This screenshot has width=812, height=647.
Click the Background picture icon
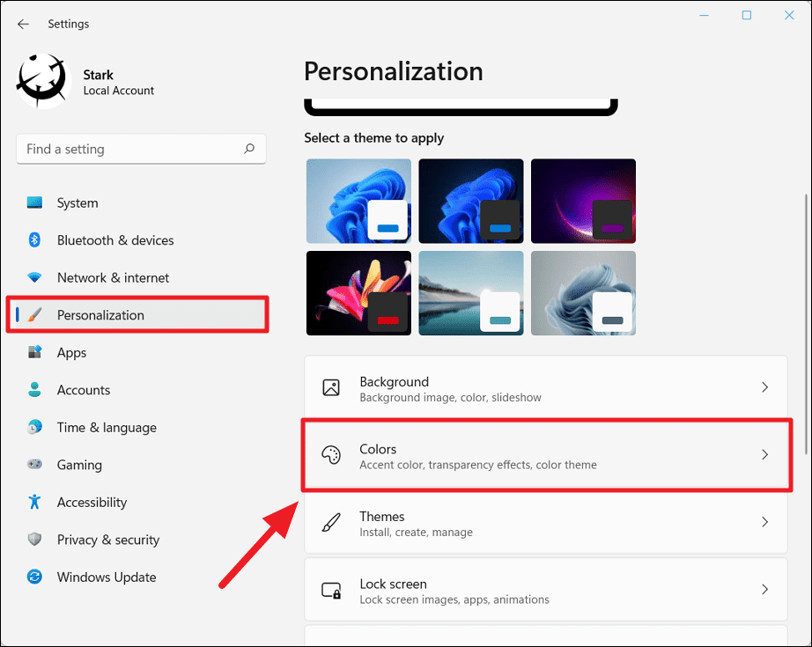331,387
